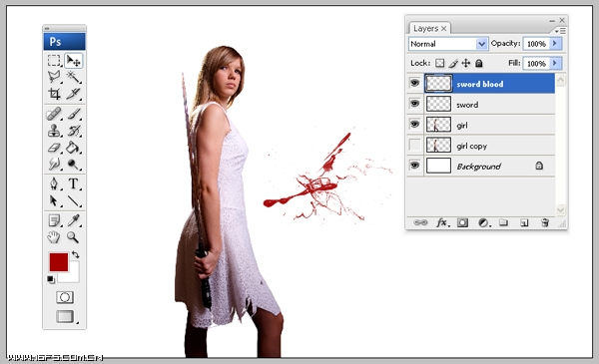
Task: Show the girl copy layer
Action: pyautogui.click(x=415, y=145)
